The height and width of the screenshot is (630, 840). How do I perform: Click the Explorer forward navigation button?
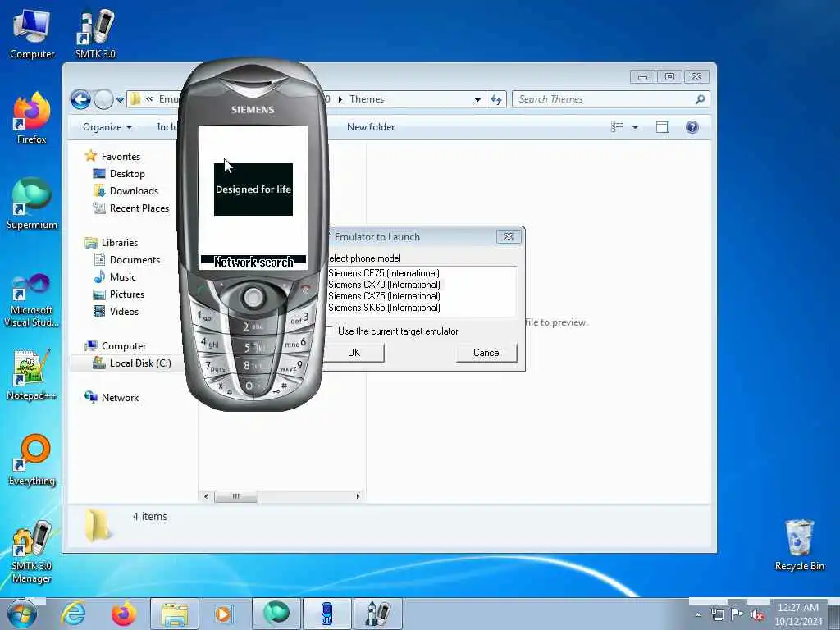(103, 99)
